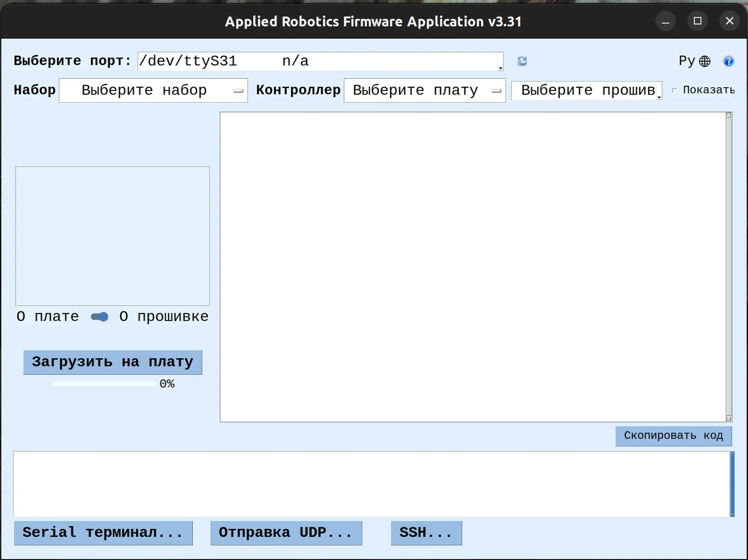Click the Скопировать код button
This screenshot has height=560, width=748.
[674, 436]
